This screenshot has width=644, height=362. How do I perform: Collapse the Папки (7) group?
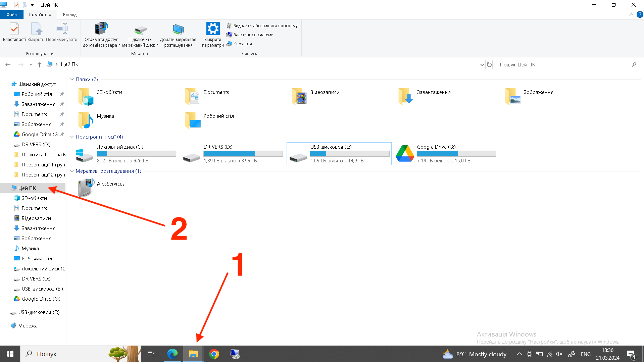click(x=72, y=80)
